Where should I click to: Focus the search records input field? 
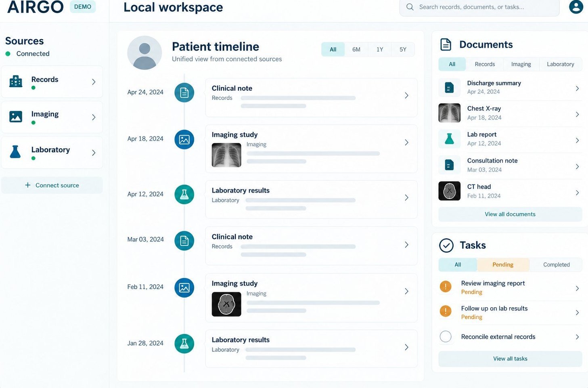pos(479,7)
